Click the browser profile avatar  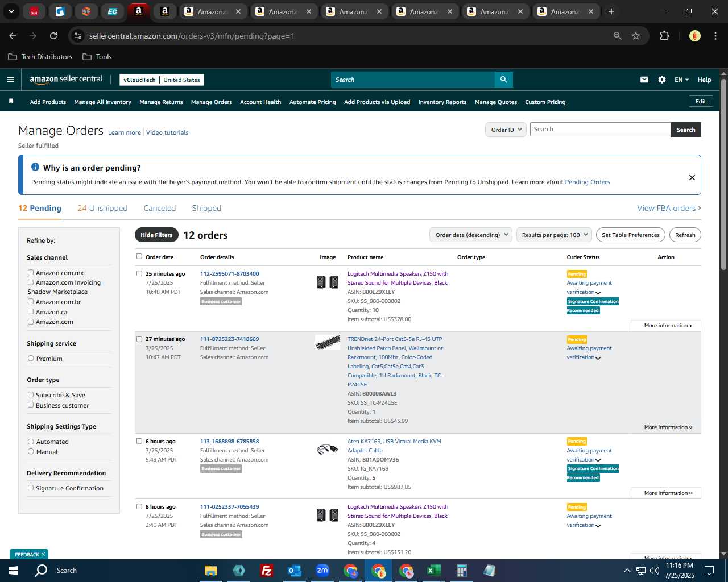(694, 36)
